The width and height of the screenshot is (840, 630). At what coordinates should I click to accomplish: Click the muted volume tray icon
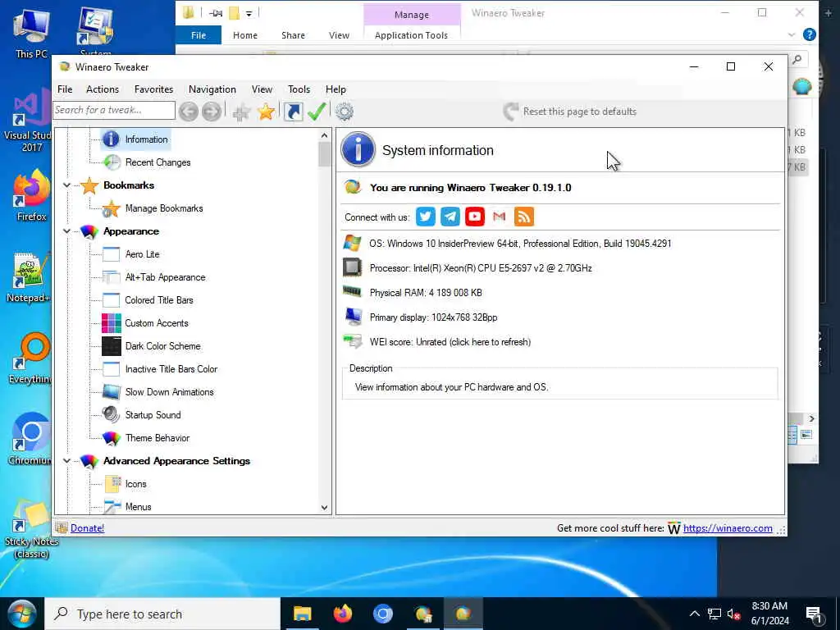(x=734, y=614)
